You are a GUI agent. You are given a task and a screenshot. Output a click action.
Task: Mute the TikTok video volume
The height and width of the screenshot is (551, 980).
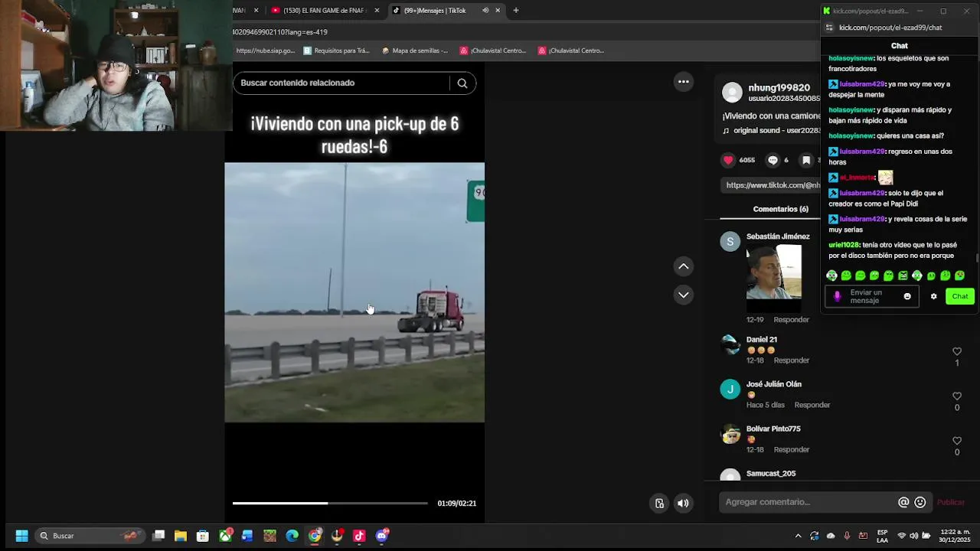pos(683,504)
